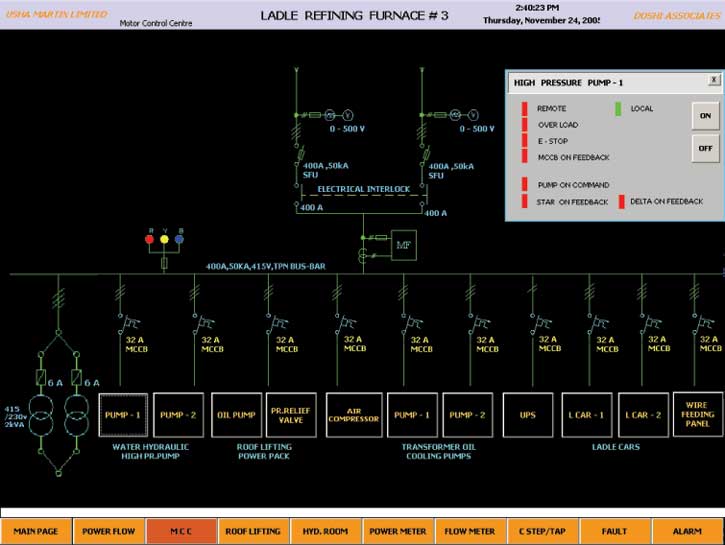This screenshot has width=725, height=545.
Task: Open the OIL PUMP box
Action: click(236, 415)
